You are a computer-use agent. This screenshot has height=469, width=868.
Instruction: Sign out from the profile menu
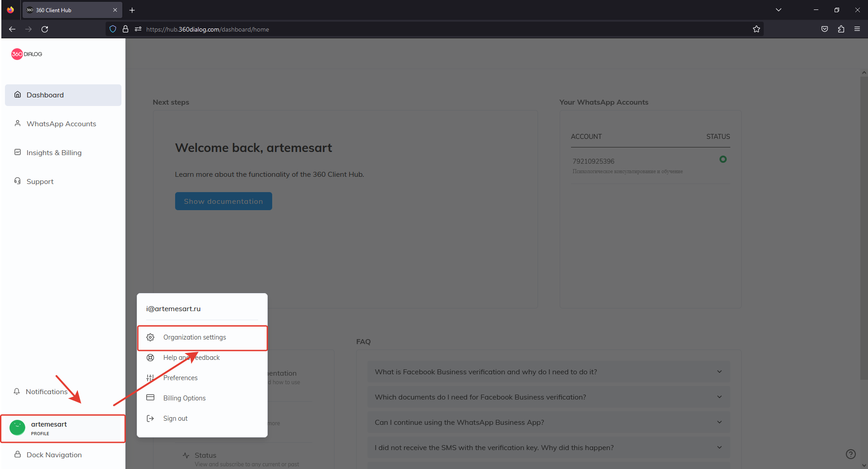[175, 418]
